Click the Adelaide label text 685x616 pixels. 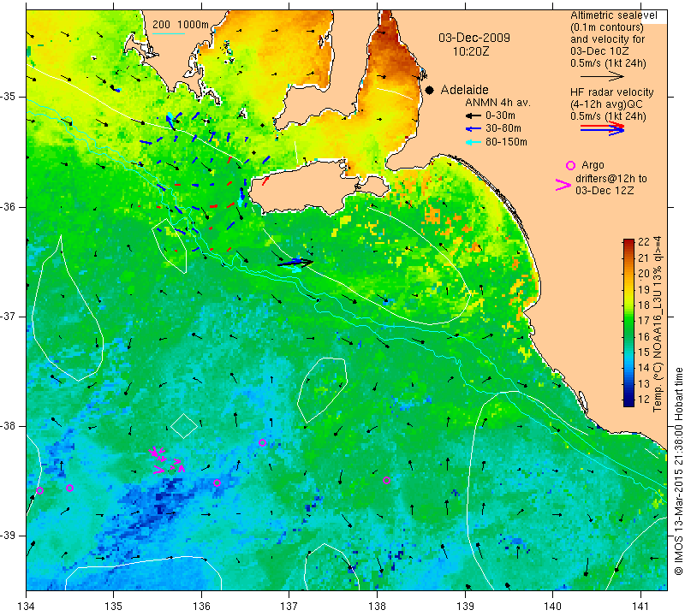(x=464, y=90)
